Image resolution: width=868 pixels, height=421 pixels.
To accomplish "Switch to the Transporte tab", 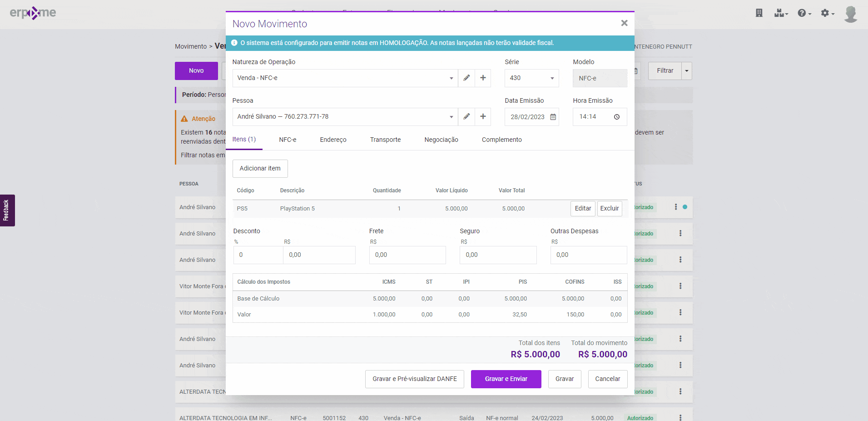I will [x=385, y=140].
